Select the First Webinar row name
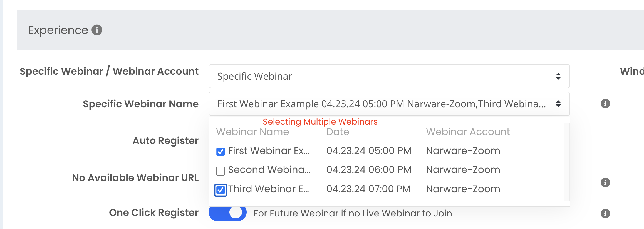The width and height of the screenshot is (644, 229). point(268,151)
